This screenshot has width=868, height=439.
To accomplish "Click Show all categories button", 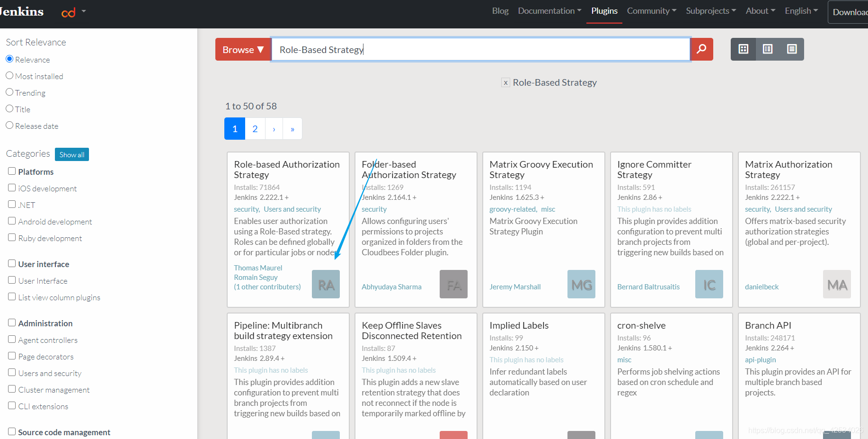I will point(72,154).
